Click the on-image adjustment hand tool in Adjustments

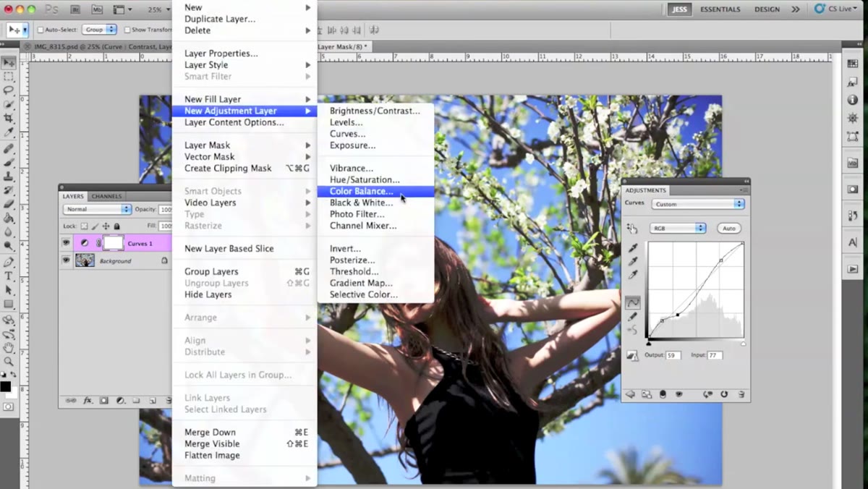click(632, 229)
